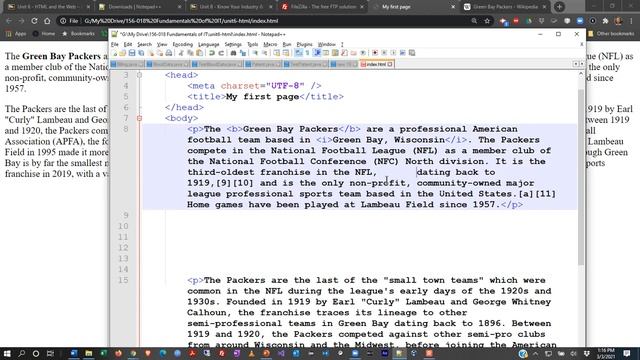Image resolution: width=640 pixels, height=360 pixels.
Task: Click the Save All icon in toolbar
Action: (141, 53)
